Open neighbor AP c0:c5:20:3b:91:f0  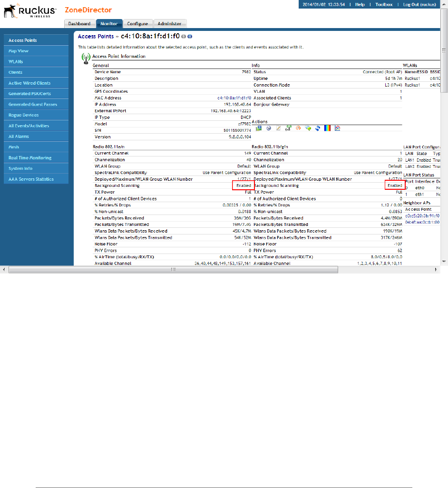tap(422, 215)
